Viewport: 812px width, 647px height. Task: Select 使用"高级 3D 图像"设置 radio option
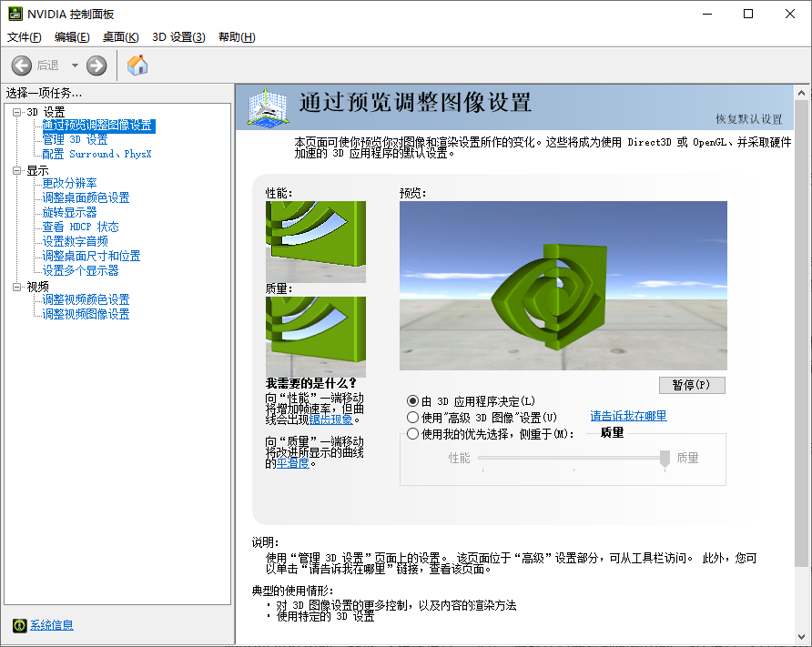412,417
